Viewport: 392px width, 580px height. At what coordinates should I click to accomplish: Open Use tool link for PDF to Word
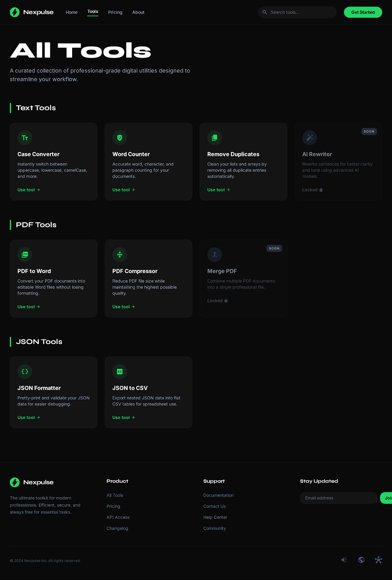(x=29, y=307)
